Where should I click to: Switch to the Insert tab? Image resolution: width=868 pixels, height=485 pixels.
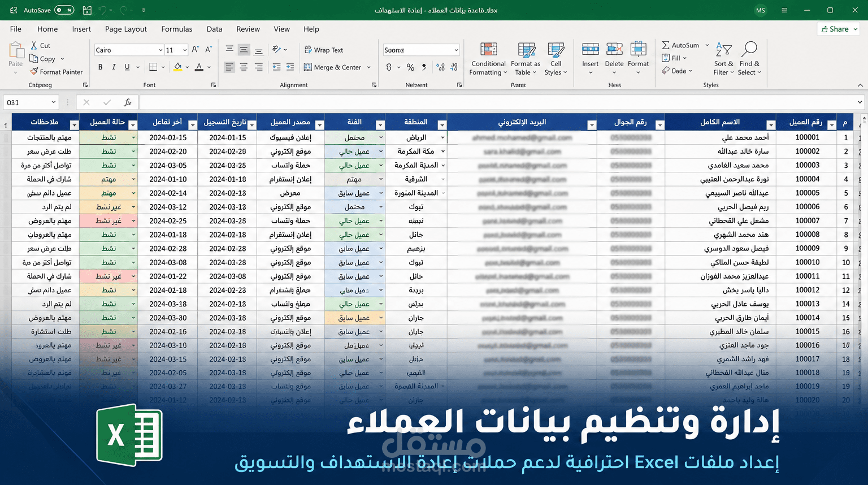pyautogui.click(x=81, y=29)
